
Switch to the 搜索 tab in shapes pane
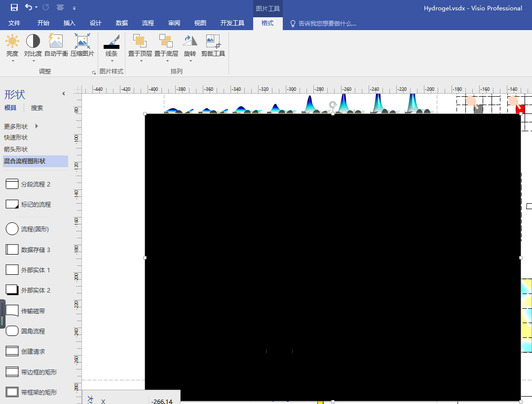point(37,108)
